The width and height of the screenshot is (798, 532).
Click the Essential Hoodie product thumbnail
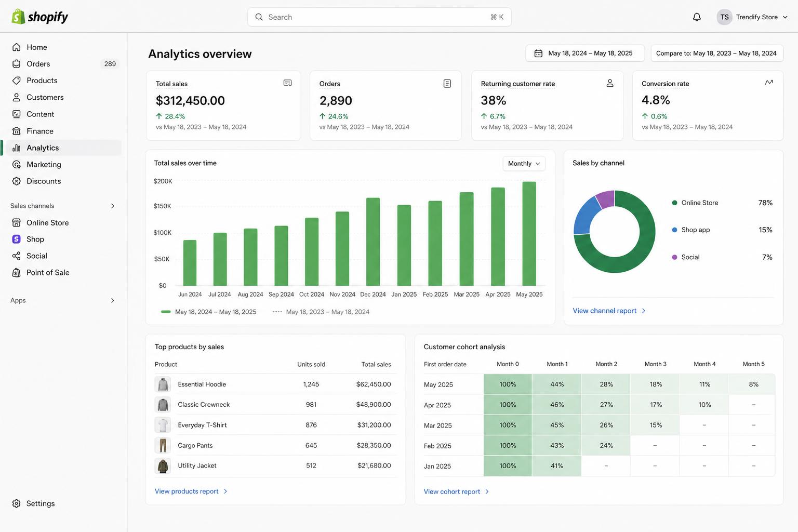pos(163,384)
